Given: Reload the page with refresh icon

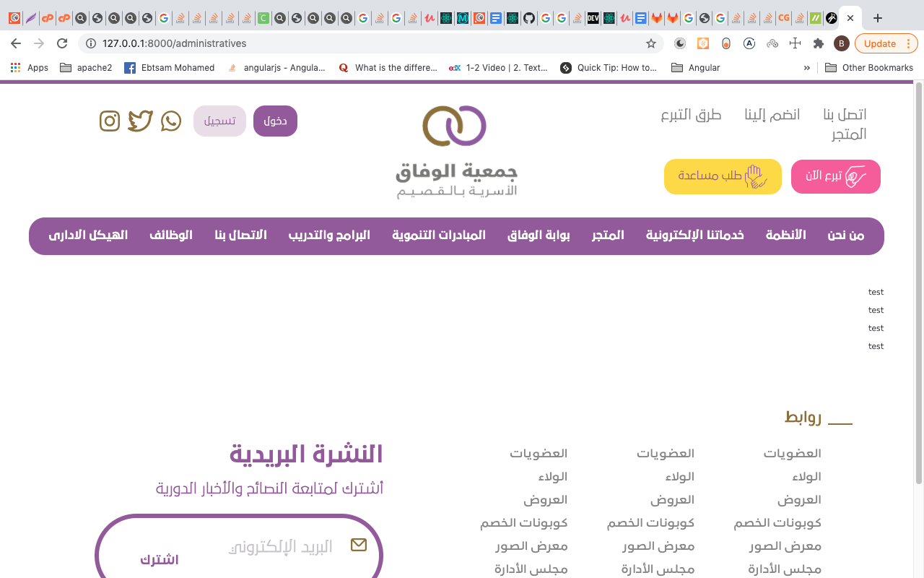Looking at the screenshot, I should [x=62, y=43].
